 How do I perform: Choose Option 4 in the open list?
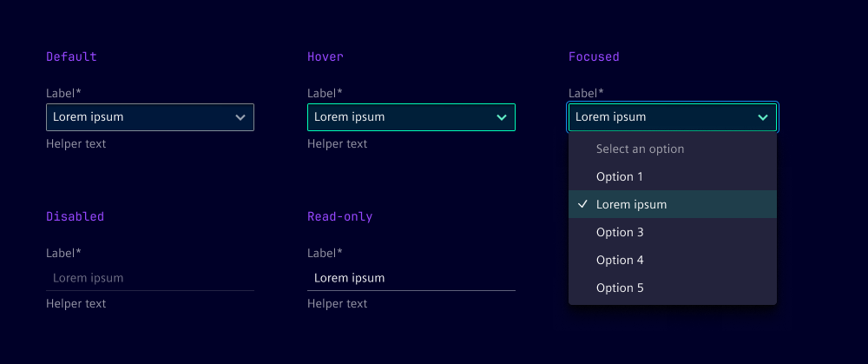620,261
